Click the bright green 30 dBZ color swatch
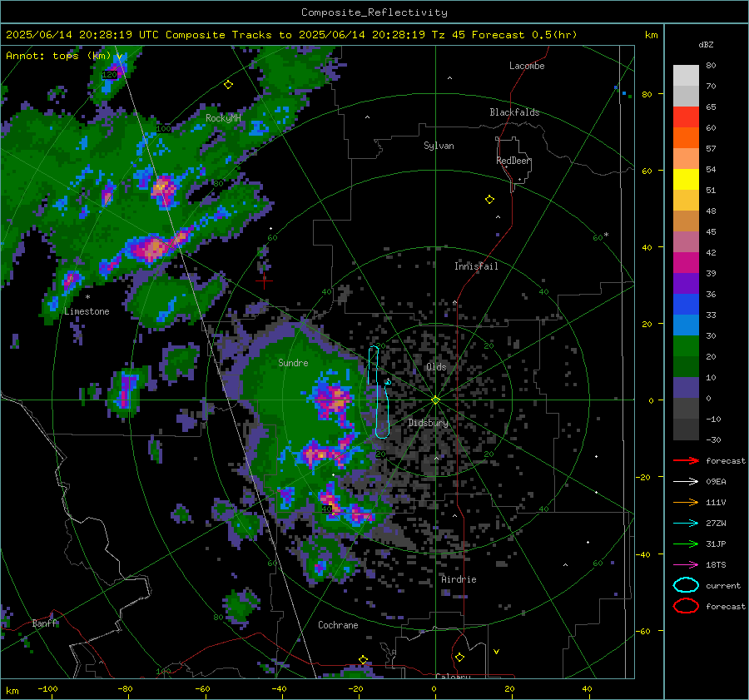The width and height of the screenshot is (749, 700). [686, 345]
